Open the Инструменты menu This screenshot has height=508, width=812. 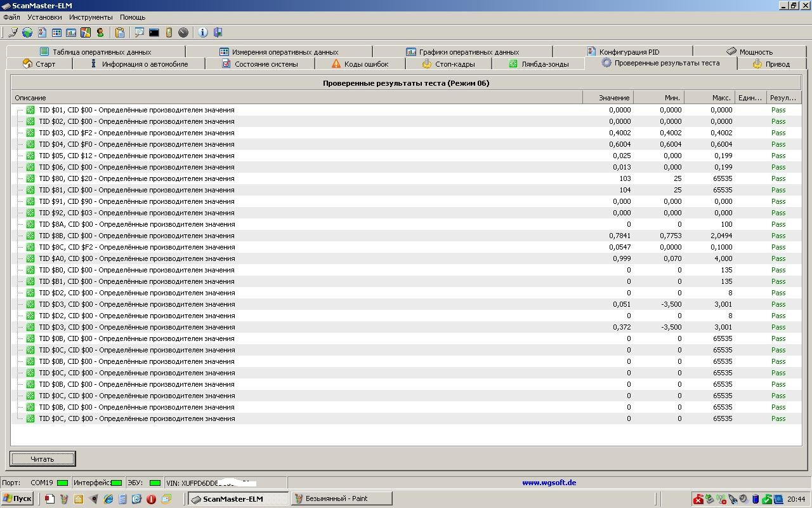[x=91, y=17]
